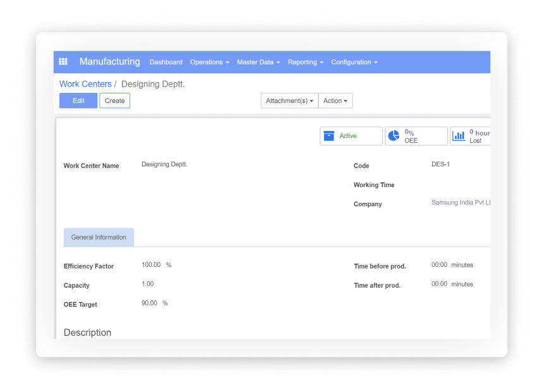The width and height of the screenshot is (541, 392).
Task: Click the Edit button
Action: point(78,101)
